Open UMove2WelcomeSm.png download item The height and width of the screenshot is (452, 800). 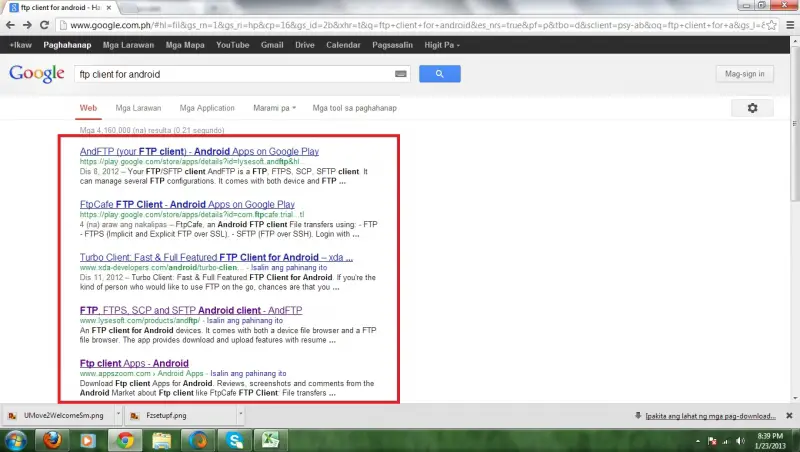tap(59, 415)
